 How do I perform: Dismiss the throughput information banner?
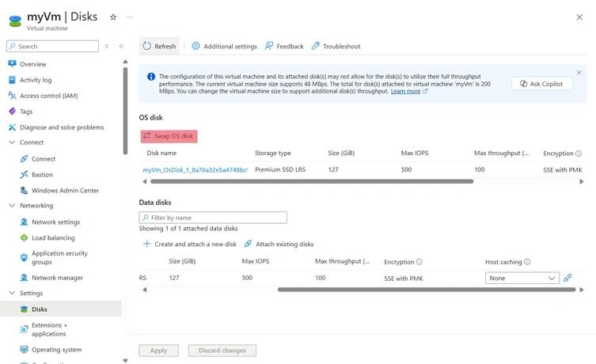tap(579, 73)
